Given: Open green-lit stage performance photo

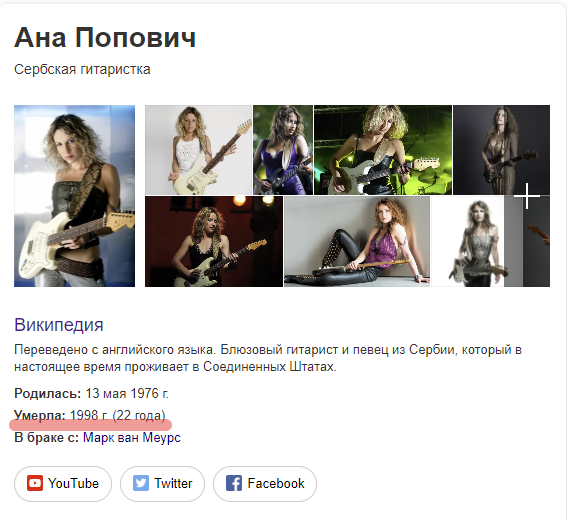Looking at the screenshot, I should click(x=383, y=150).
